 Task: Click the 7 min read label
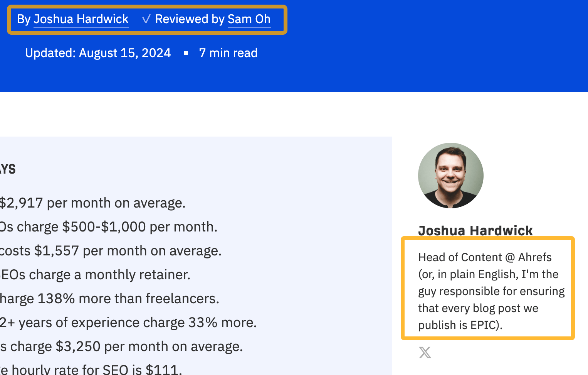(x=228, y=53)
